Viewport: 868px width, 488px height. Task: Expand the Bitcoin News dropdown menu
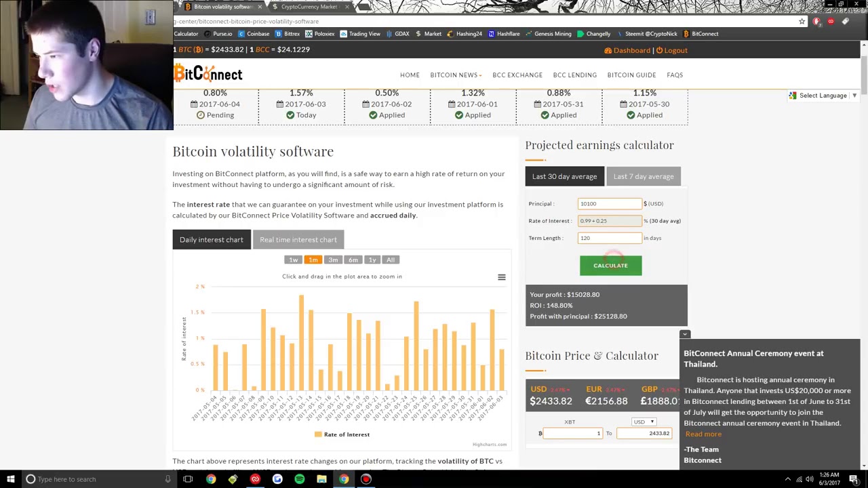[x=456, y=75]
